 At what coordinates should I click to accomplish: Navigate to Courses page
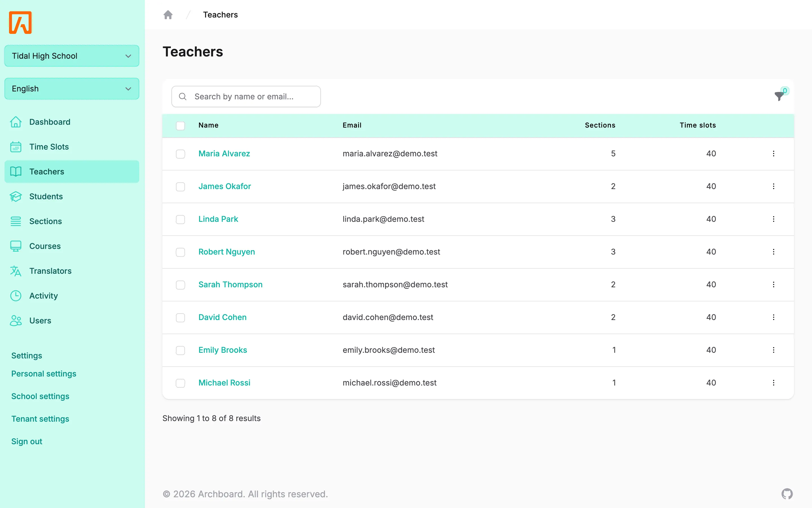pos(72,246)
